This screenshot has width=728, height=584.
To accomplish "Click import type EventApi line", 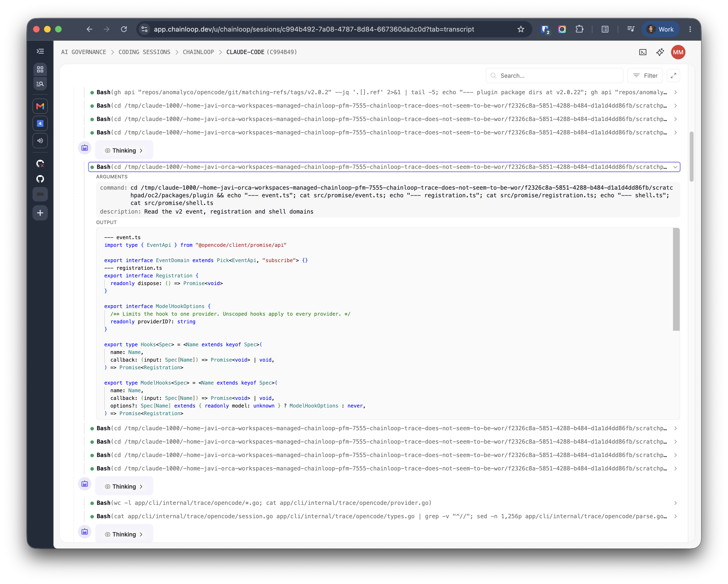I will 195,245.
